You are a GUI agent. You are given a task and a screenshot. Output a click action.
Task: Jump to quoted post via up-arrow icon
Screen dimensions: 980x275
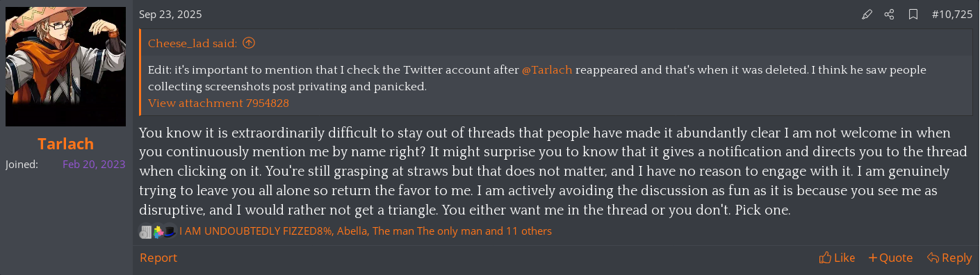(x=249, y=43)
